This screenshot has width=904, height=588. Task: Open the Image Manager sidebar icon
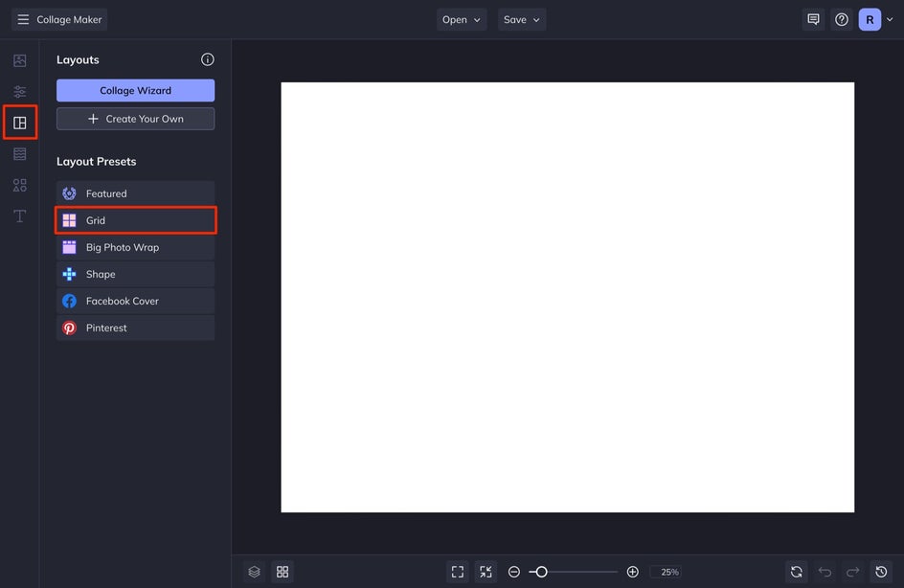(x=19, y=60)
